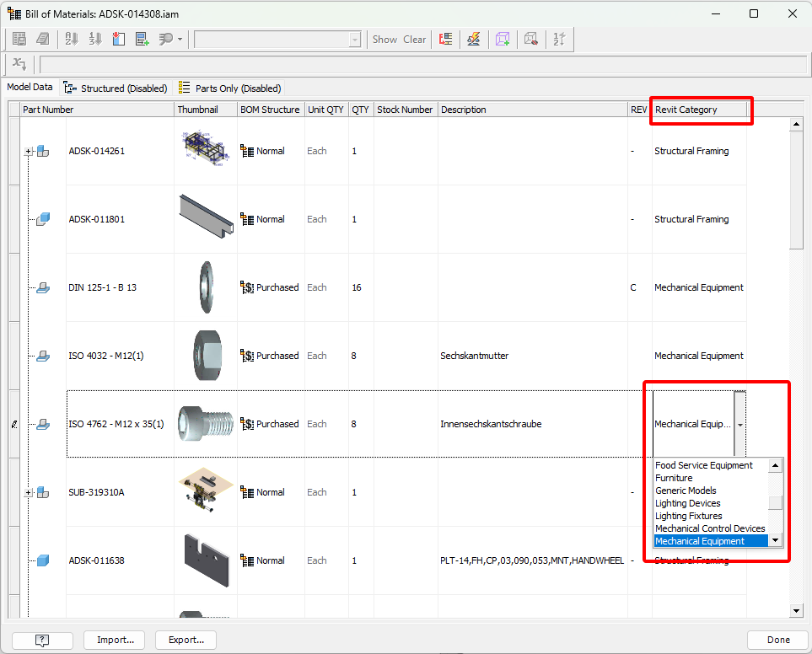This screenshot has height=654, width=812.
Task: Click the lightning update mass properties icon
Action: tap(474, 39)
